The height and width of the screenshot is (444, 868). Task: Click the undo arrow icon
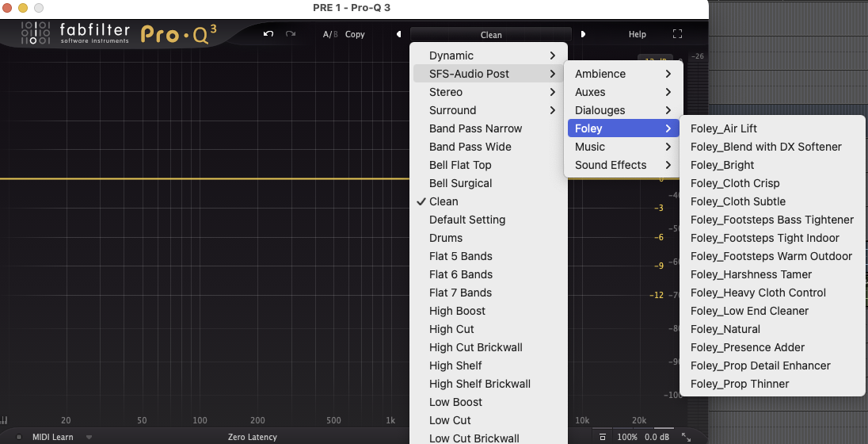click(268, 34)
